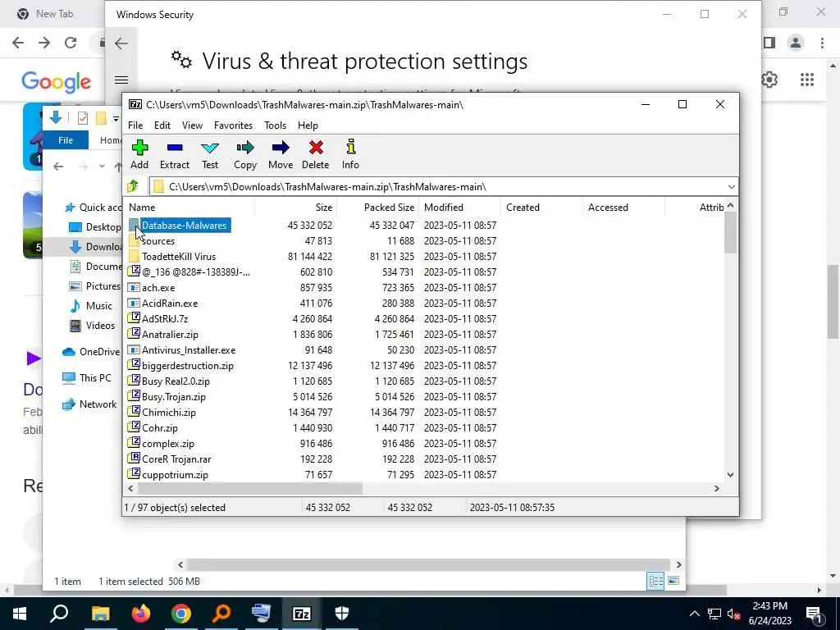Open the Help menu in 7-Zip
The image size is (840, 630).
click(308, 126)
